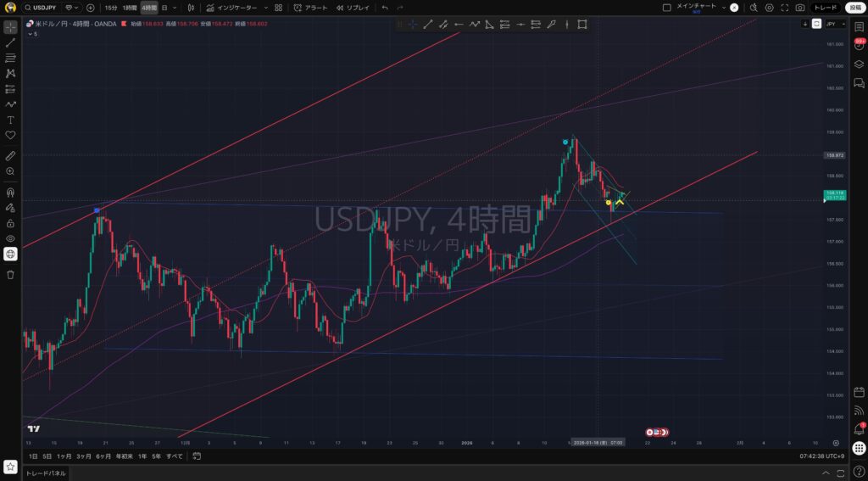Open the Fibonacci retracement tools in left sidebar
The image size is (868, 481).
(x=10, y=59)
